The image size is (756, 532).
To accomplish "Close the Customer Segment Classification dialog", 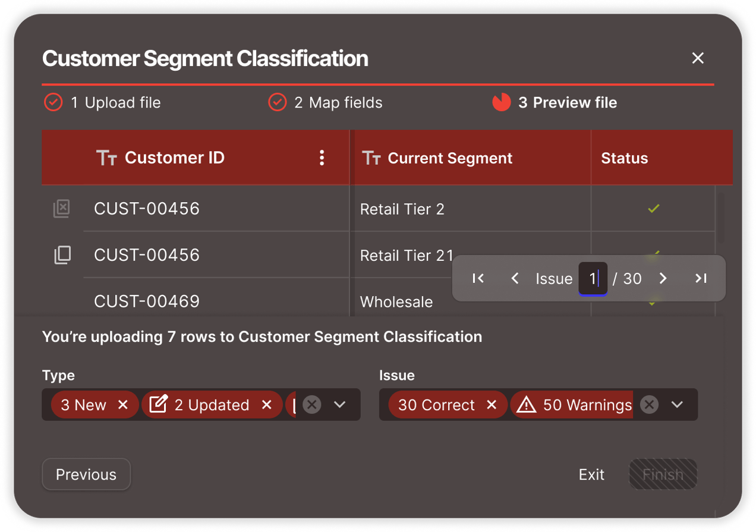I will tap(698, 58).
